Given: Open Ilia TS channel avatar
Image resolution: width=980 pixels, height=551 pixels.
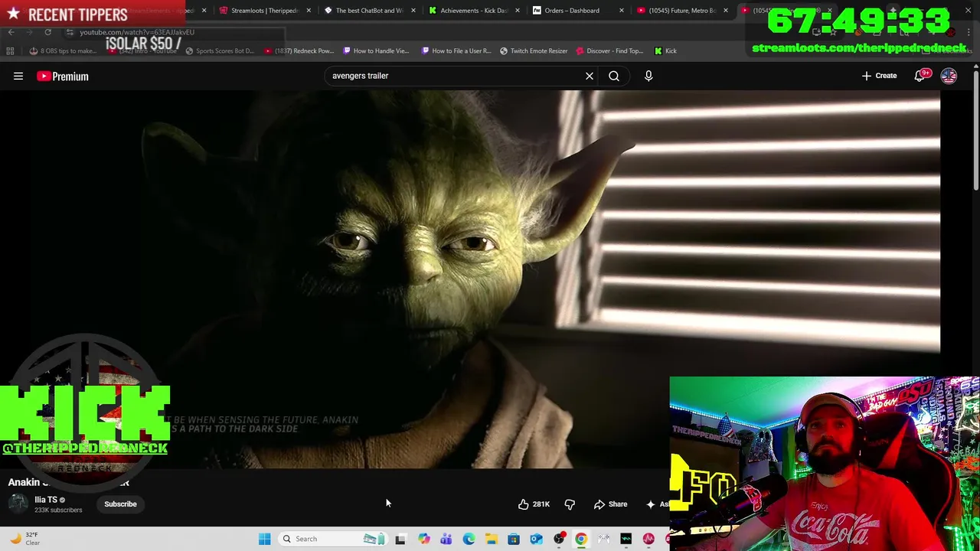Looking at the screenshot, I should [18, 504].
